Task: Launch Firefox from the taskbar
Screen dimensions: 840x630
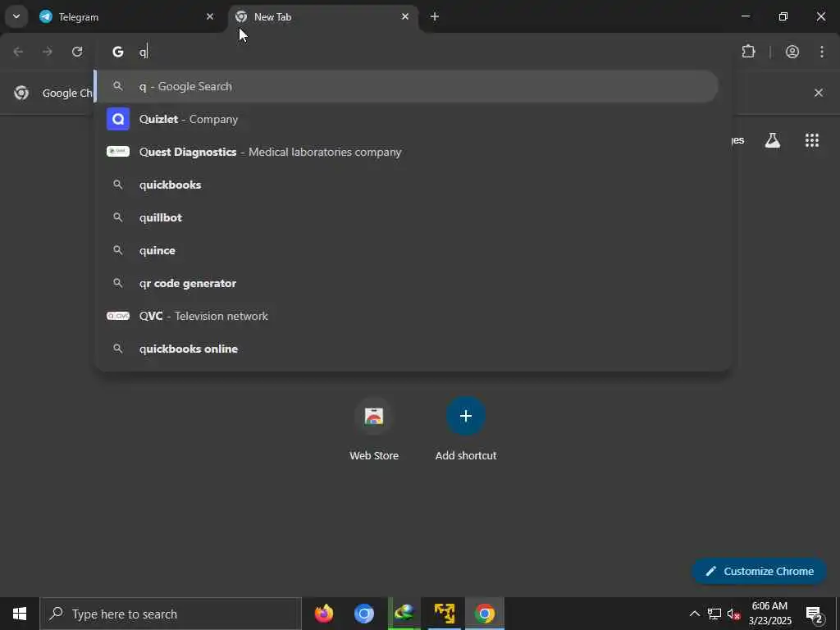Action: pyautogui.click(x=323, y=614)
